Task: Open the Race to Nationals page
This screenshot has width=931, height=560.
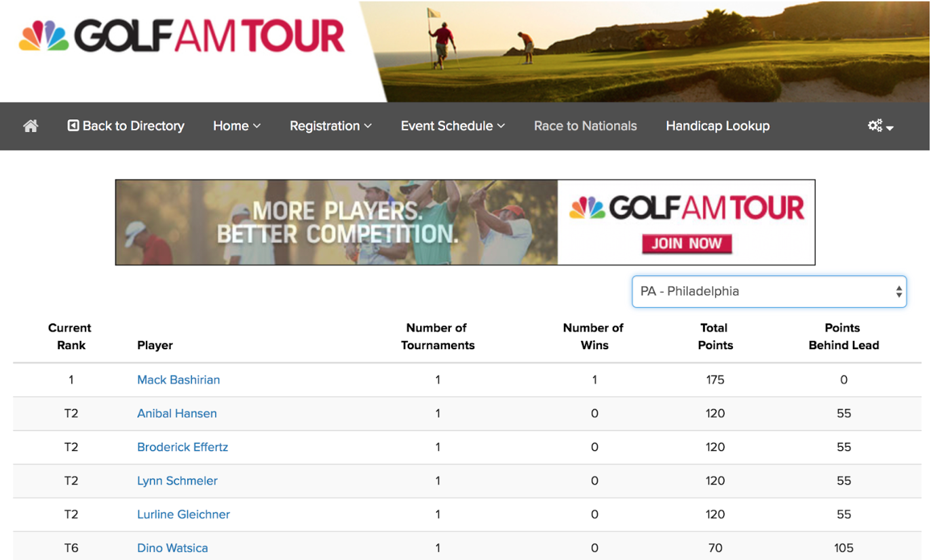Action: click(x=585, y=126)
